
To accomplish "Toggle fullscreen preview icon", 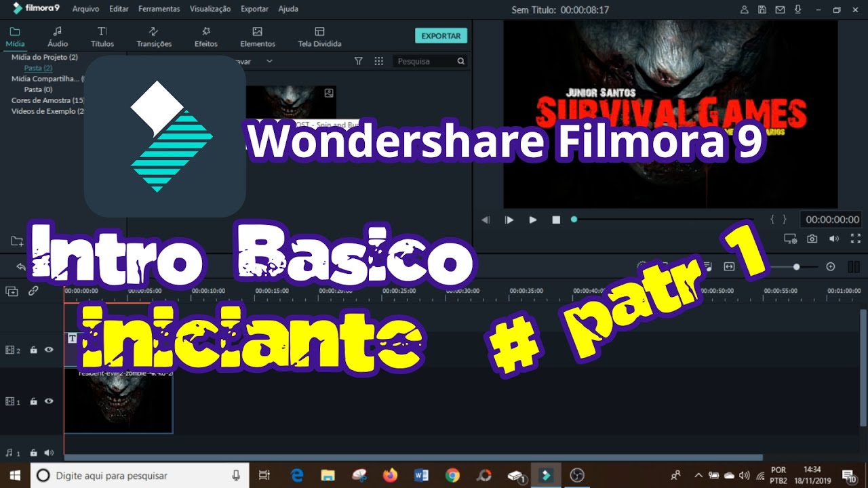I will pos(856,239).
